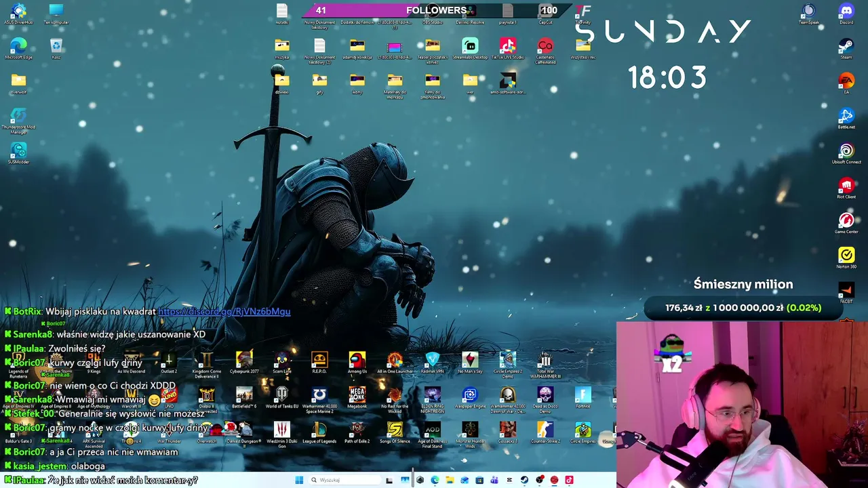Open Thunderstore Mod Manager shortcut
The width and height of the screenshot is (868, 488).
(x=18, y=119)
